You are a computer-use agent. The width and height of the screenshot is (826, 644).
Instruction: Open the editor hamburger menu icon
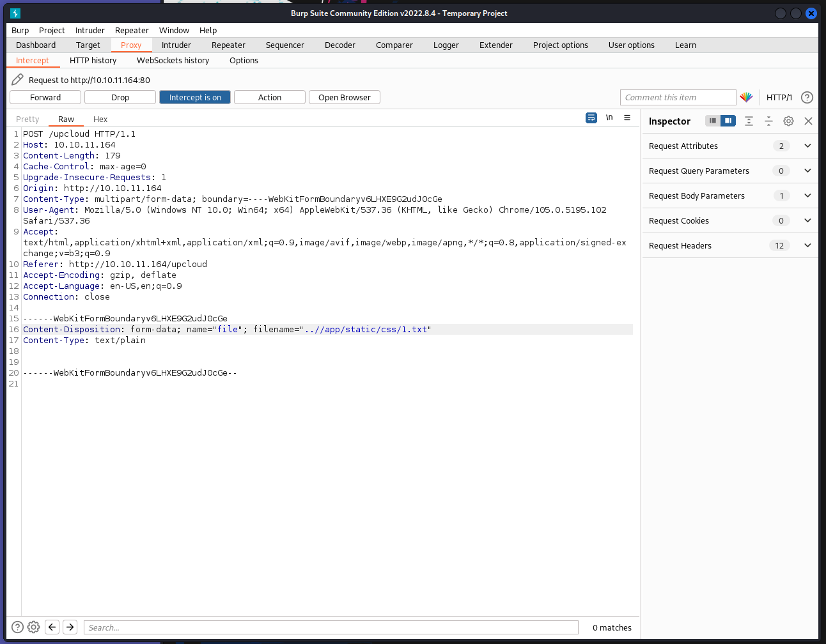click(627, 118)
